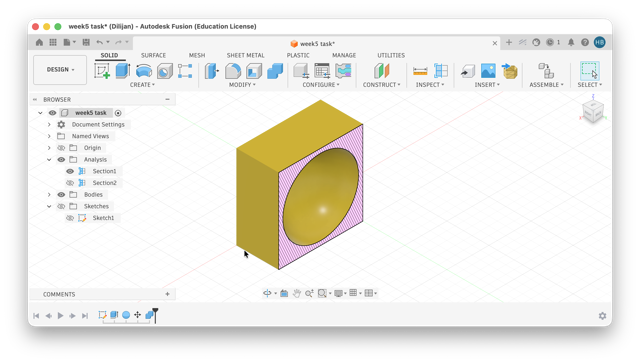Activate week5 task component radio button
The width and height of the screenshot is (640, 363).
click(x=118, y=113)
